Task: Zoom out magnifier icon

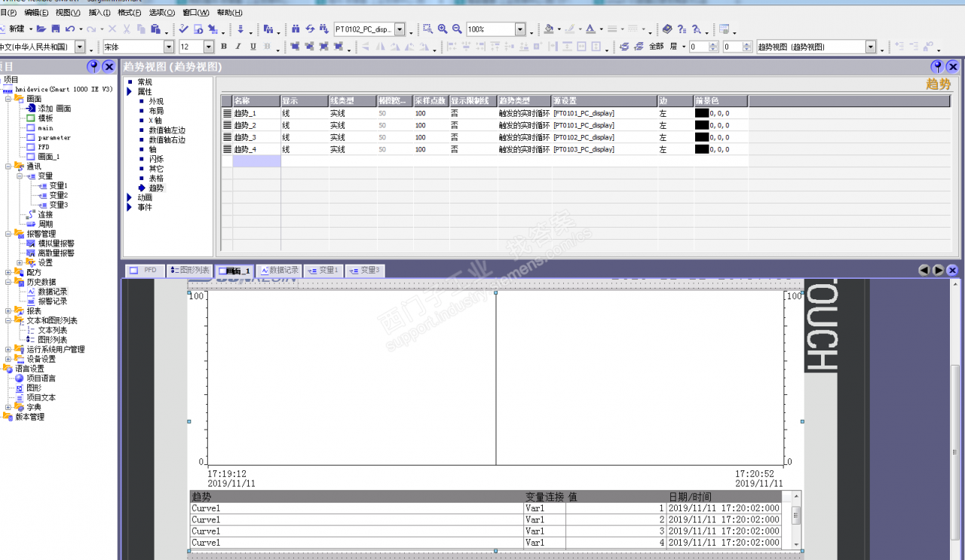Action: click(x=457, y=29)
